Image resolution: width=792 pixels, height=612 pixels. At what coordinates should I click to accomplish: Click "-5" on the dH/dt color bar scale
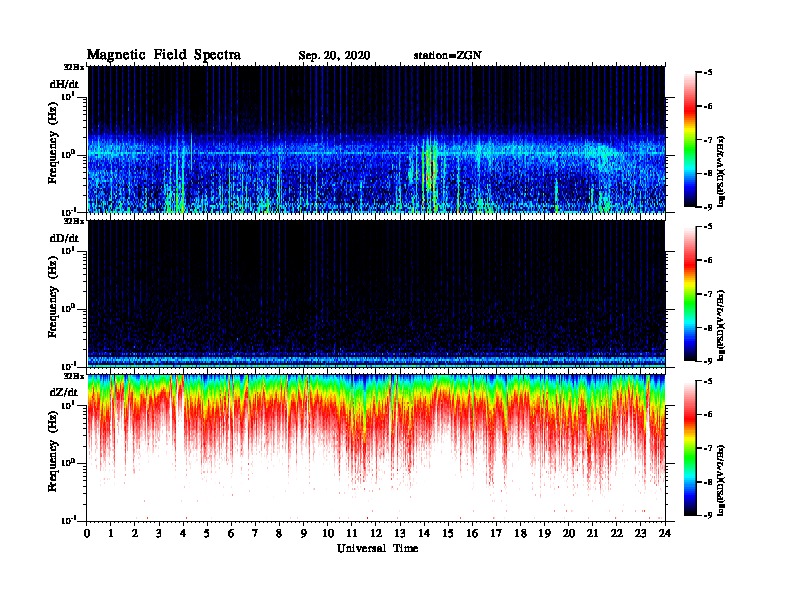[708, 73]
